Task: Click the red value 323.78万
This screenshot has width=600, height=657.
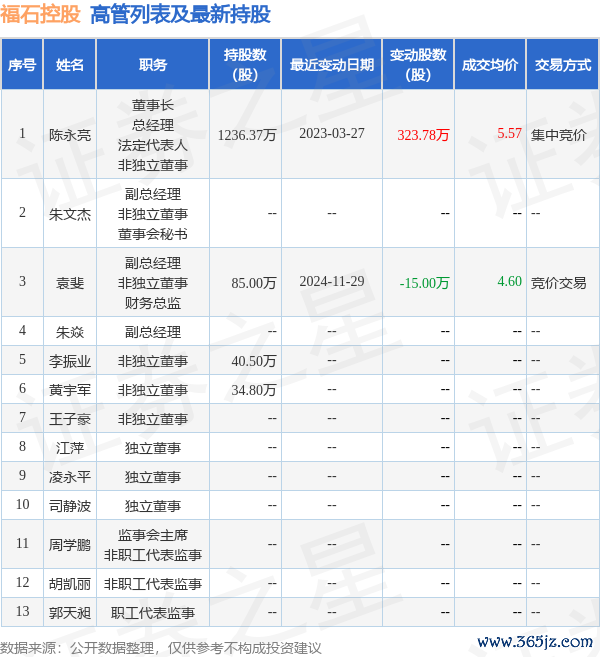Action: pyautogui.click(x=423, y=135)
